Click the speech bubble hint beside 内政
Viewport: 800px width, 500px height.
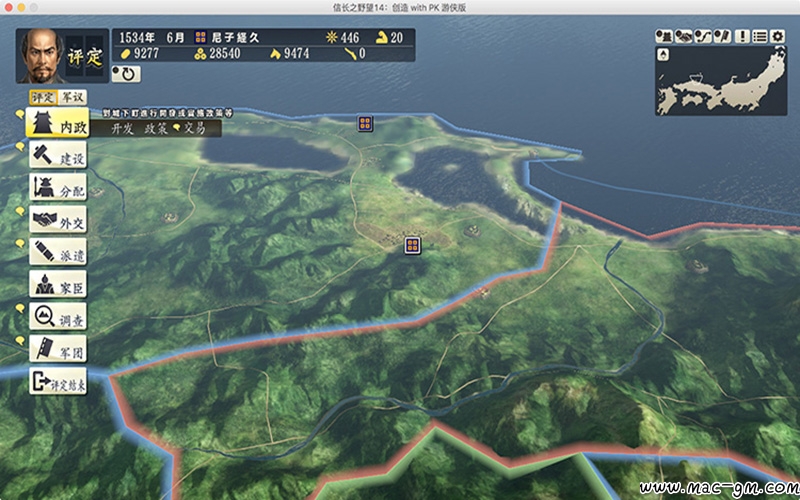20,114
